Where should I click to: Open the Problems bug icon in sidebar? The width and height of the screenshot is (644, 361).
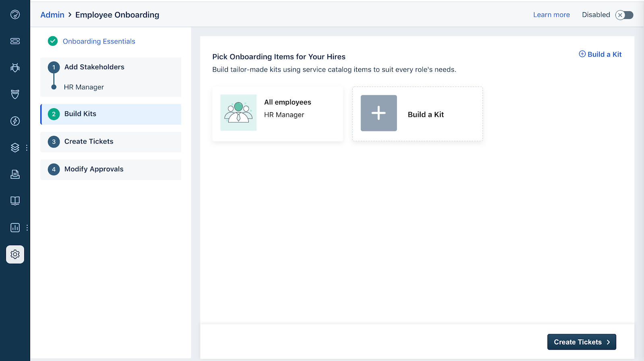point(15,68)
